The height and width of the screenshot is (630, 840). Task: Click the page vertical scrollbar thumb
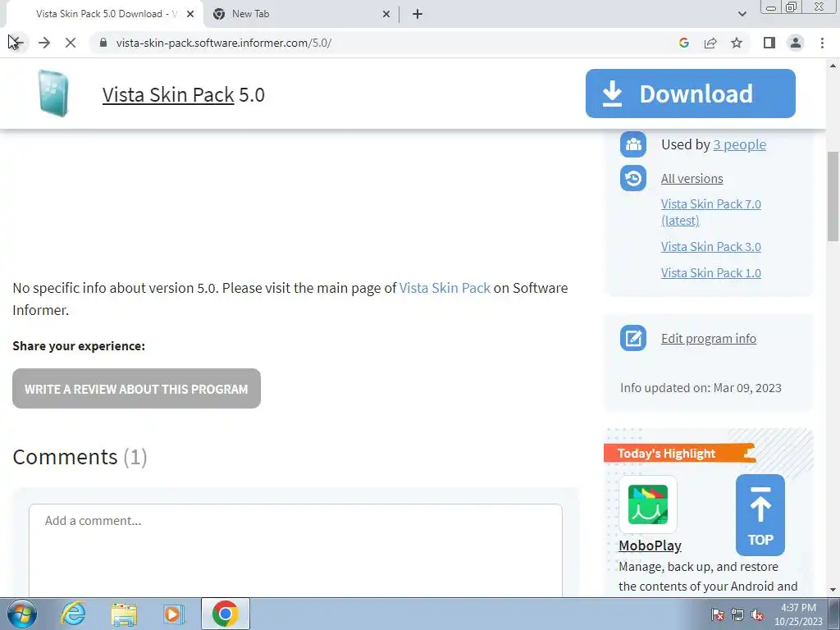[x=833, y=195]
